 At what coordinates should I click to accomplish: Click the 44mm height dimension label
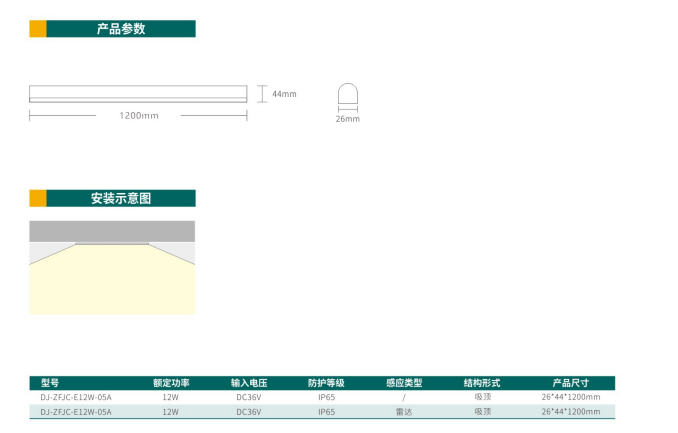tap(285, 94)
